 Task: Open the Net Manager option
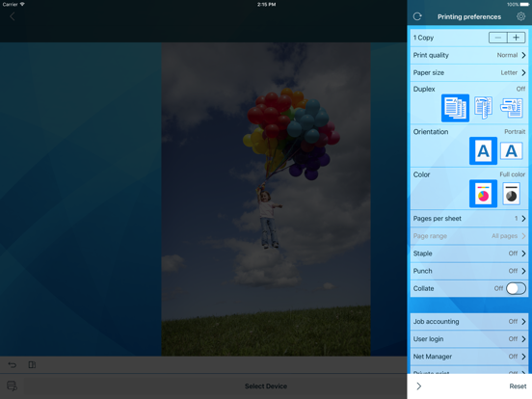469,357
